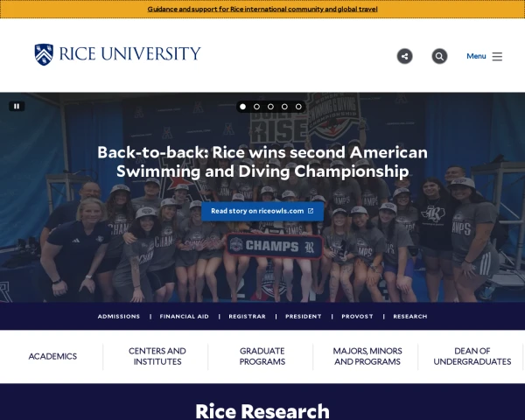The height and width of the screenshot is (420, 525).
Task: Select the second carousel slide dot
Action: (256, 107)
